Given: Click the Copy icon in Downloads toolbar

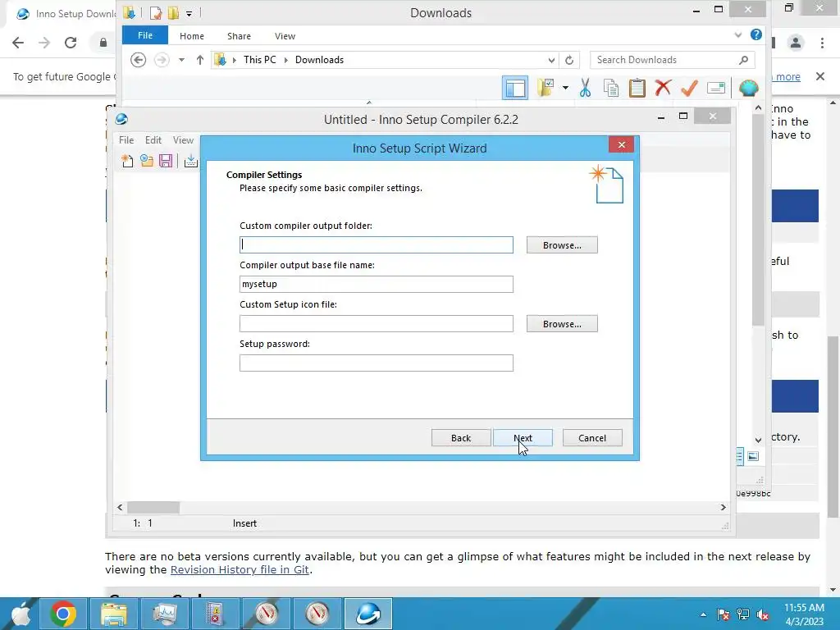Looking at the screenshot, I should [610, 88].
